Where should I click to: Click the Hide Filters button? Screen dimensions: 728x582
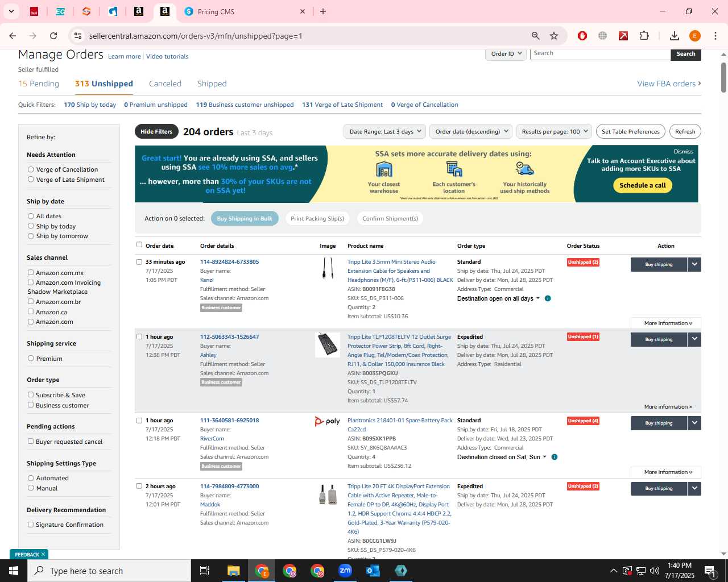(x=156, y=131)
